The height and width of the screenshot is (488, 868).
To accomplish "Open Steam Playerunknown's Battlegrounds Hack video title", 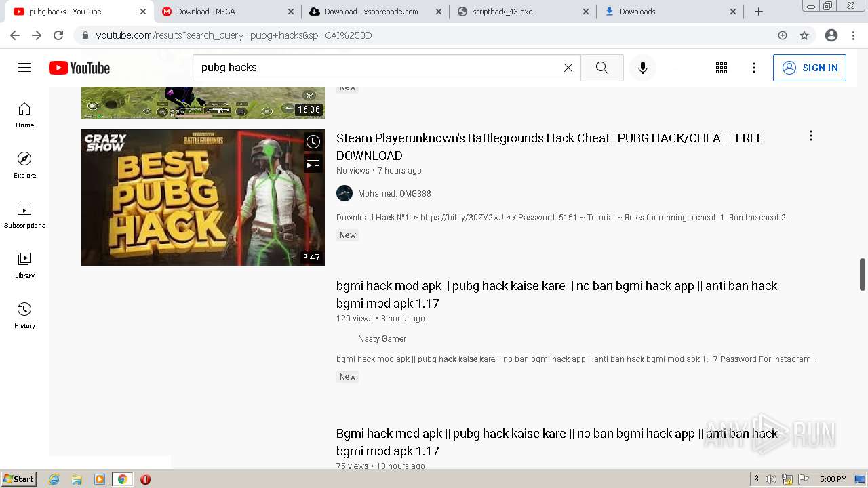I will click(x=550, y=146).
